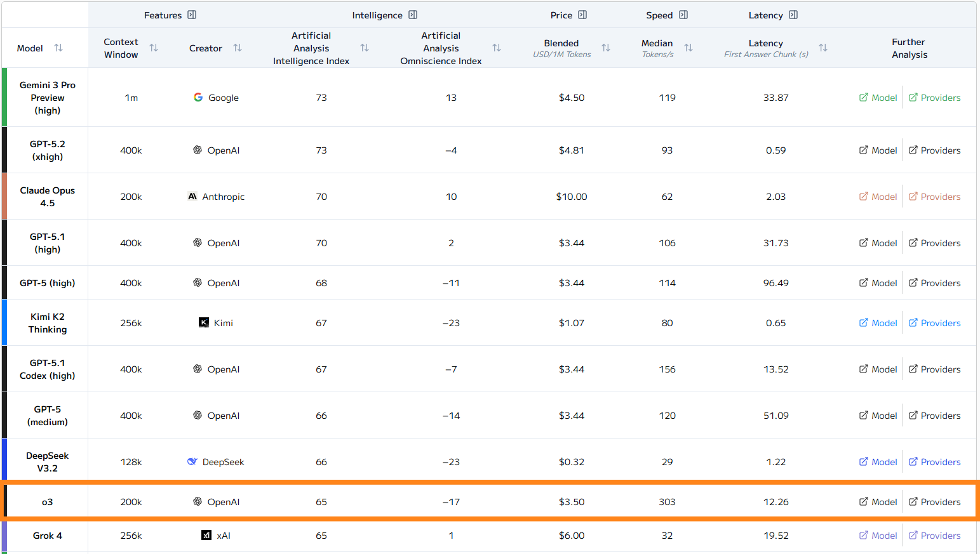Open Providers link for GPT-5 (high)
This screenshot has width=980, height=554.
(x=934, y=283)
